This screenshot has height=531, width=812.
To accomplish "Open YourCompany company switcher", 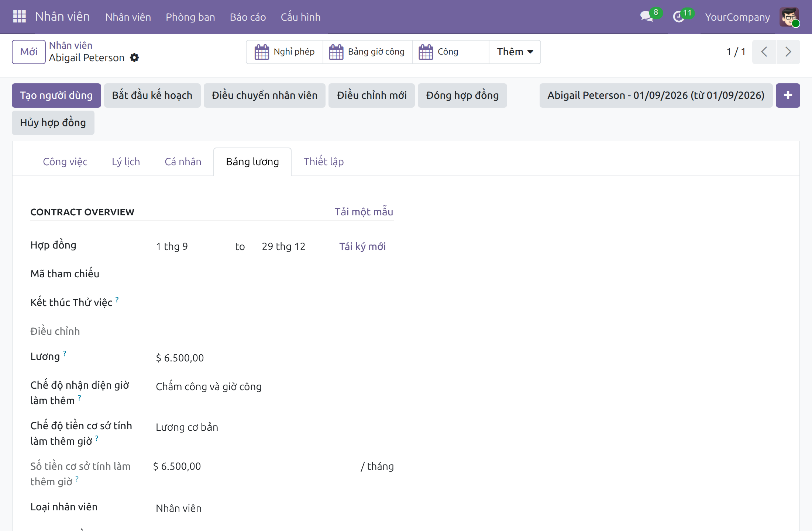I will click(x=737, y=17).
